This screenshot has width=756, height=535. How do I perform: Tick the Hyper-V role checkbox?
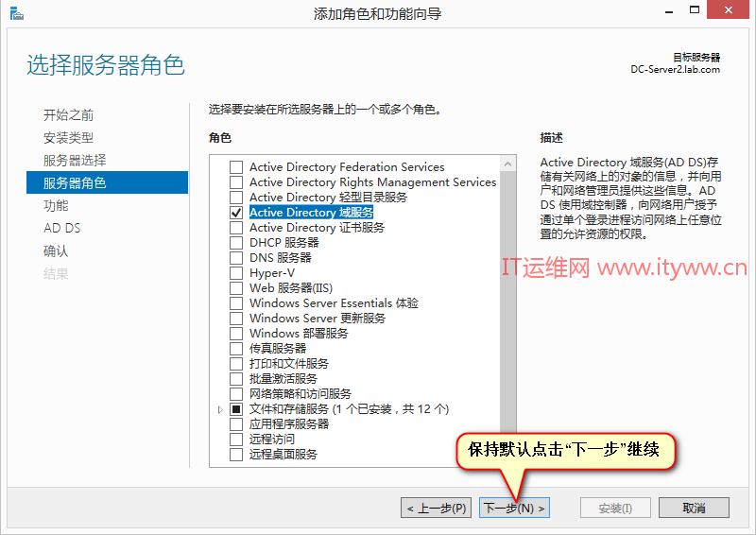236,273
